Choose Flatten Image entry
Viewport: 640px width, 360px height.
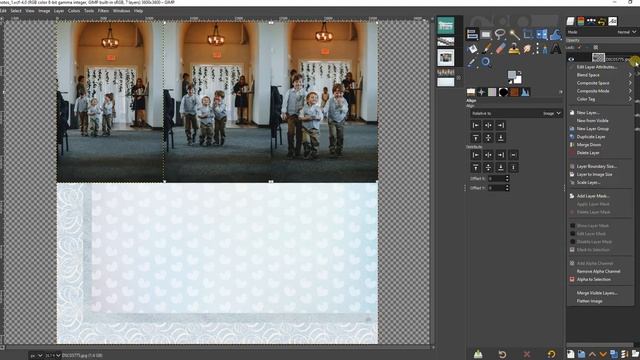pyautogui.click(x=589, y=301)
